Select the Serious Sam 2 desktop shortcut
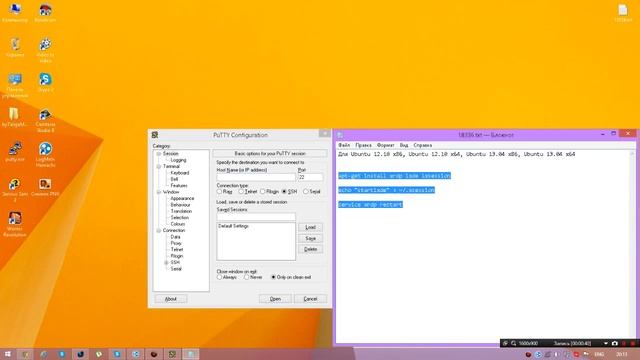640x360 pixels. coord(15,189)
